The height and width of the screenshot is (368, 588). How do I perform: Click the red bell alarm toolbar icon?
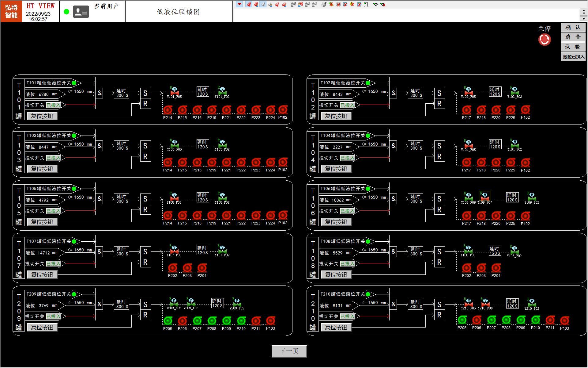[249, 4]
